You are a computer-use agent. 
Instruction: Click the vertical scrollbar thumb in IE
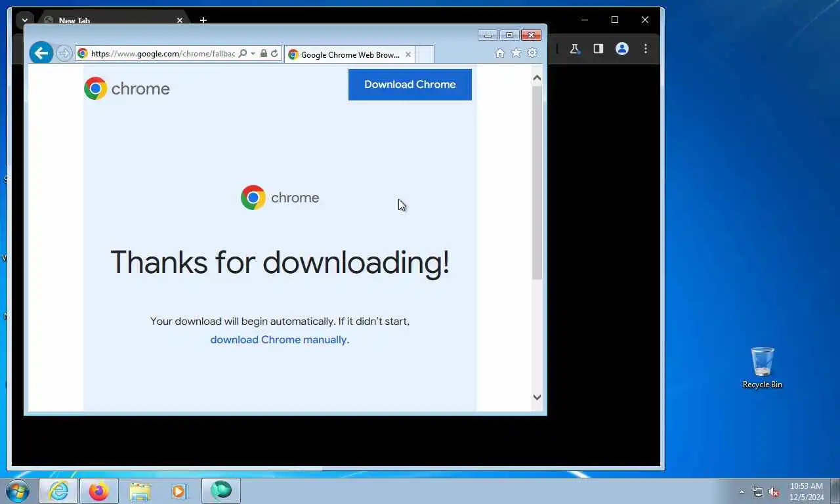click(537, 182)
